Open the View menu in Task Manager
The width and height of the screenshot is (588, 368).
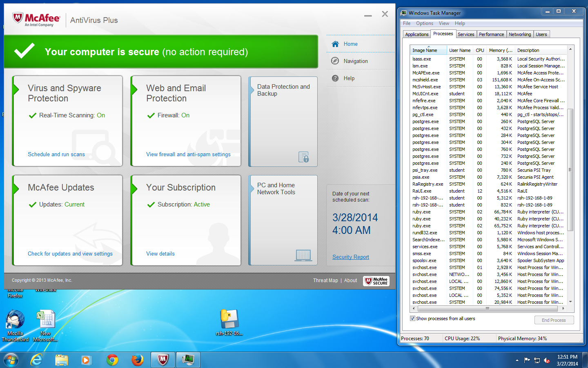[444, 23]
